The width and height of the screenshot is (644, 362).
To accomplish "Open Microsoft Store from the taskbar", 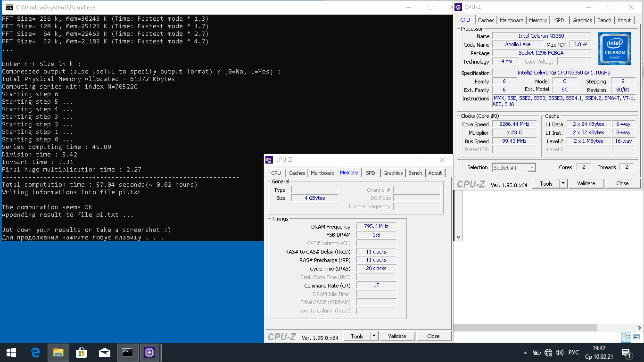I will coord(82,352).
